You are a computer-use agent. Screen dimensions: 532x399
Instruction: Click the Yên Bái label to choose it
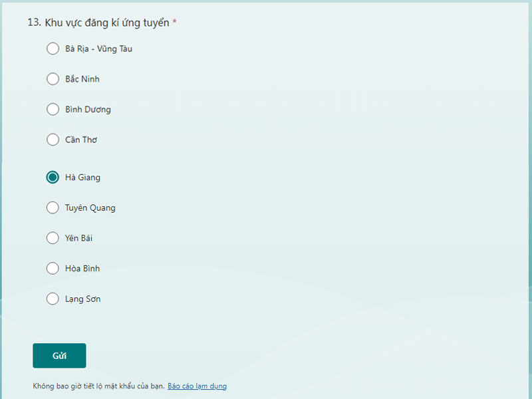tap(80, 238)
